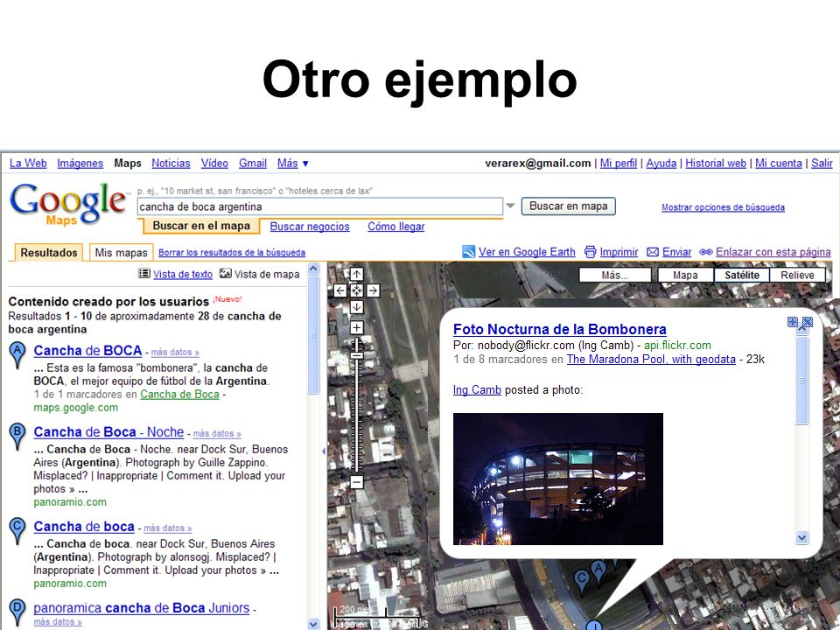
Task: Expand más datos for Cancha de Boca - Noche
Action: coord(216,434)
